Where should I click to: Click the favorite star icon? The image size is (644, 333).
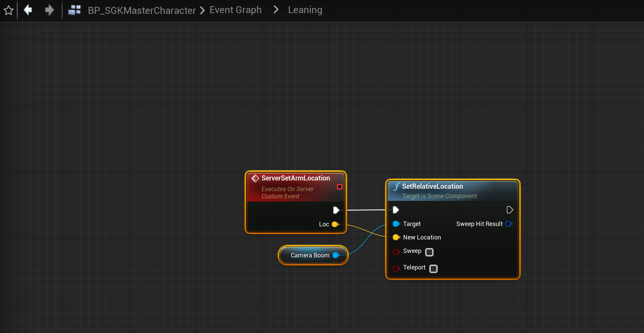click(x=9, y=10)
